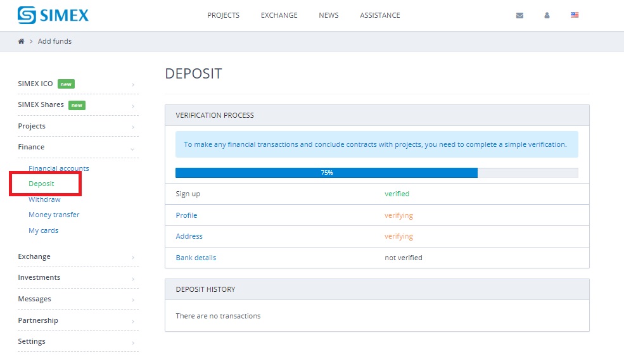Click Investments sidebar item
This screenshot has width=624, height=364.
(x=39, y=277)
